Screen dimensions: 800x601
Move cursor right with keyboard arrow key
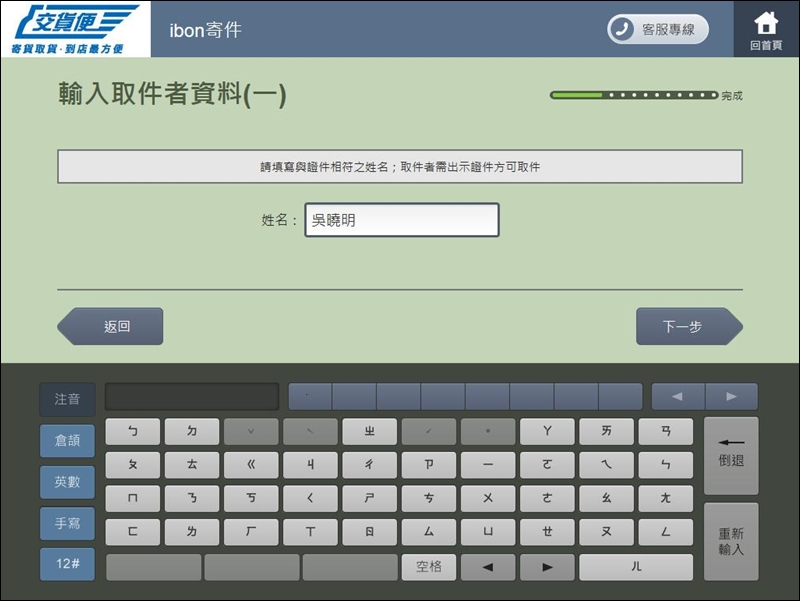pos(547,567)
